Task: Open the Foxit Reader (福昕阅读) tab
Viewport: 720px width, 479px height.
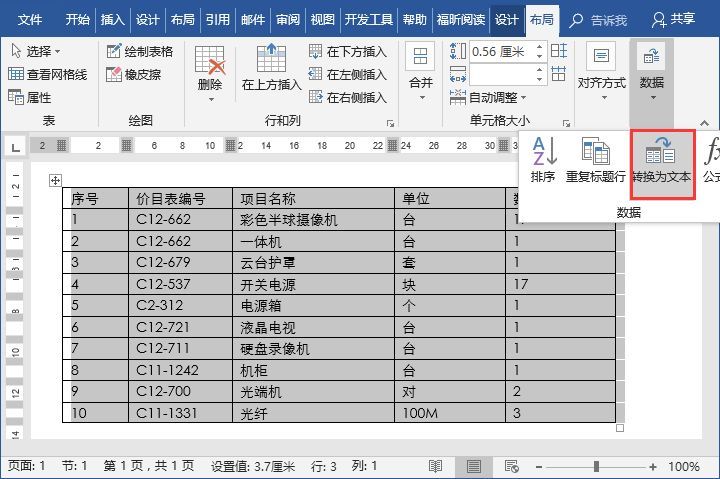Action: [x=461, y=20]
